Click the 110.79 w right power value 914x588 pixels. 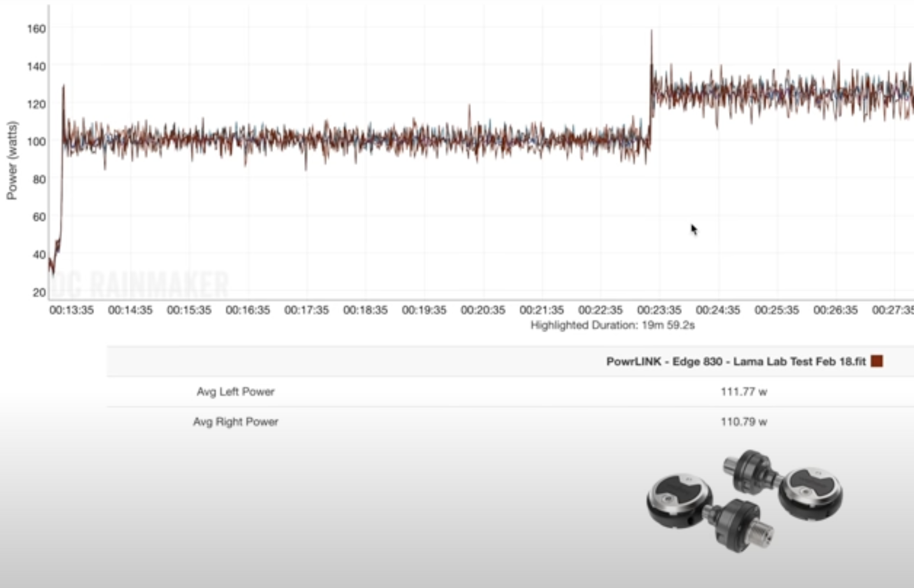(743, 421)
